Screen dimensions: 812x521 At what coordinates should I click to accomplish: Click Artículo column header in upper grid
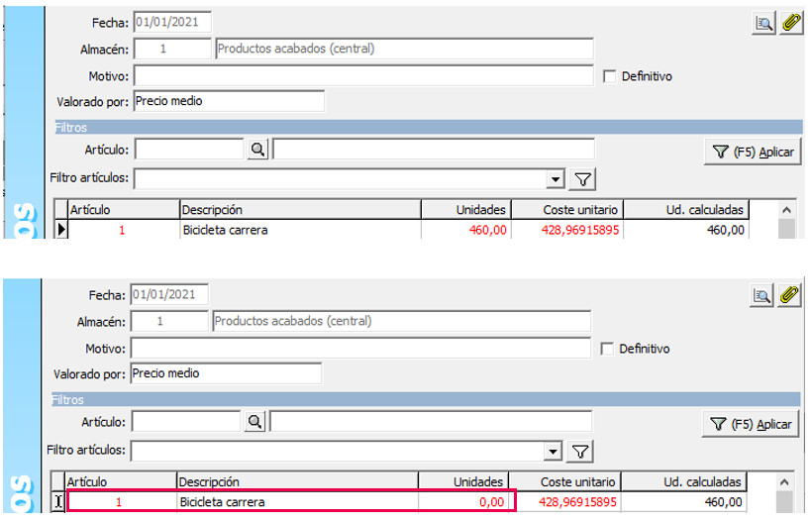[124, 210]
